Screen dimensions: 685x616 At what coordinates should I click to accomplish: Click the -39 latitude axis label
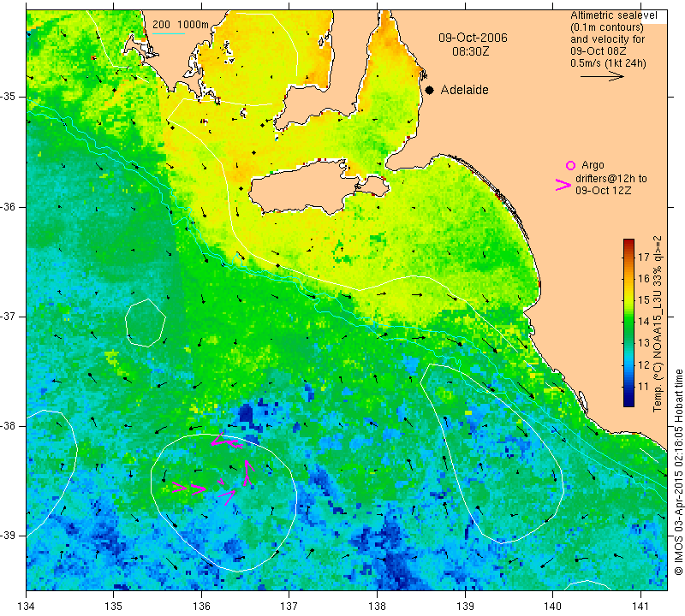point(8,536)
